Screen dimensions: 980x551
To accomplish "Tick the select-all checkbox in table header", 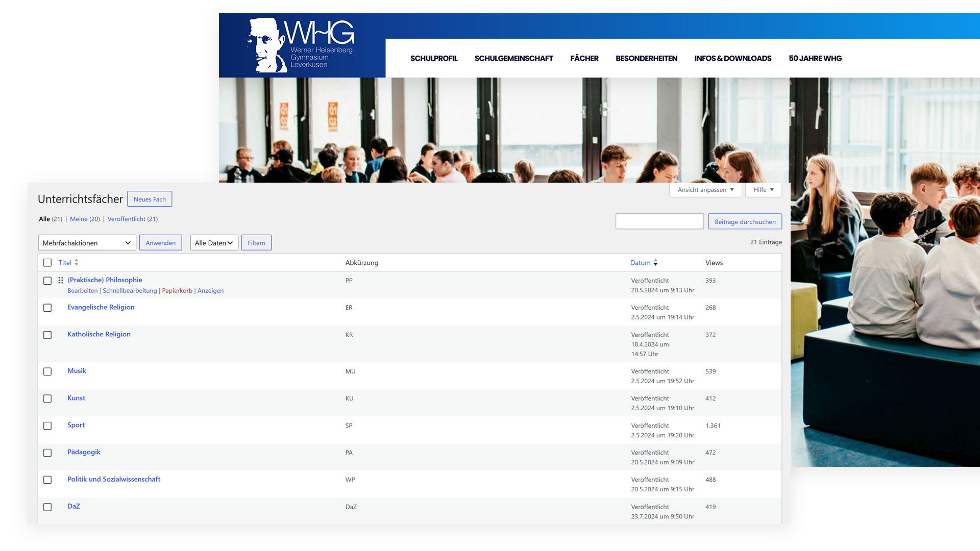I will click(47, 263).
